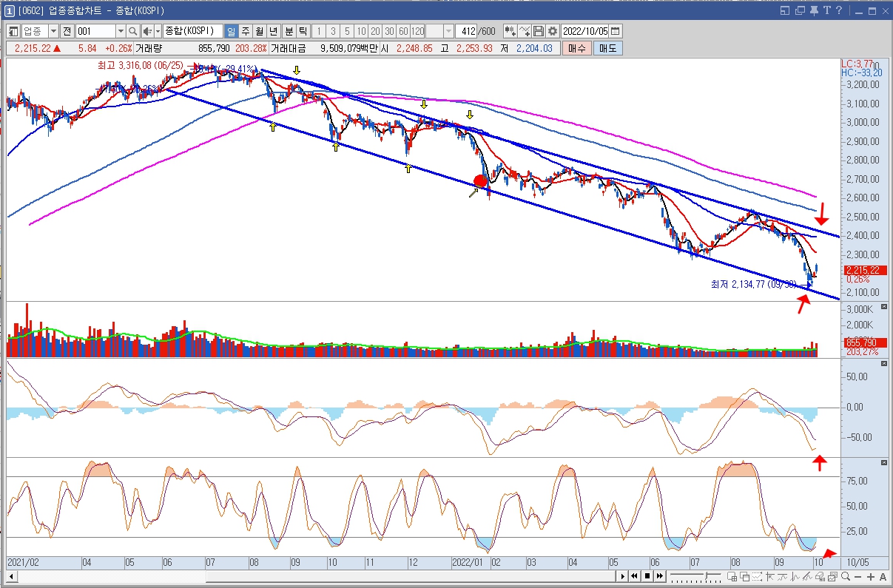The image size is (893, 588).
Task: Click the bottom grid-window icon
Action: 732,577
